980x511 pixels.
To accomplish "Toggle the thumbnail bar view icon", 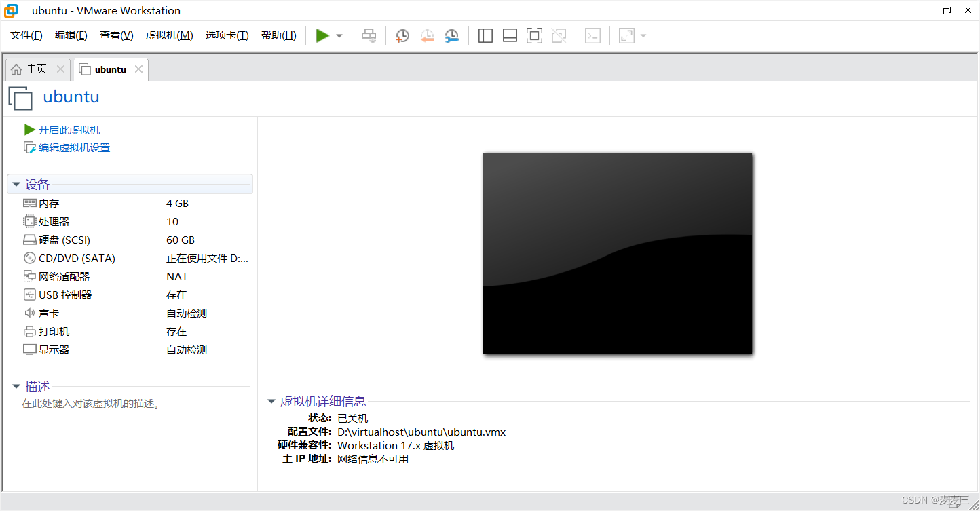I will pos(510,35).
